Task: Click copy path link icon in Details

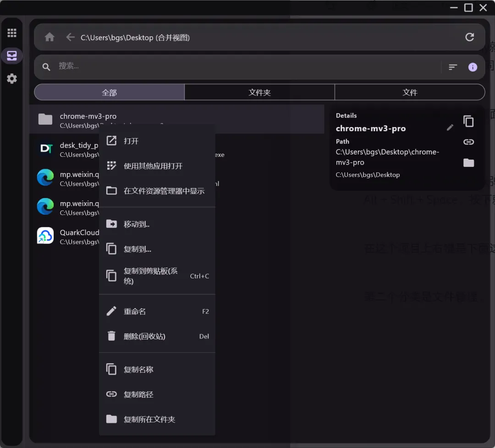Action: pos(468,142)
